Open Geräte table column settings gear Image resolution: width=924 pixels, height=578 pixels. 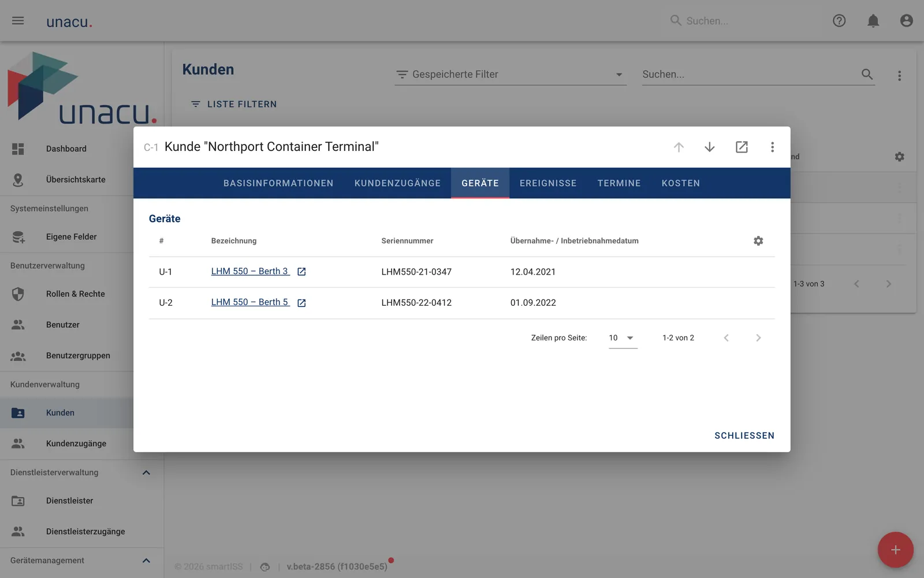tap(758, 241)
